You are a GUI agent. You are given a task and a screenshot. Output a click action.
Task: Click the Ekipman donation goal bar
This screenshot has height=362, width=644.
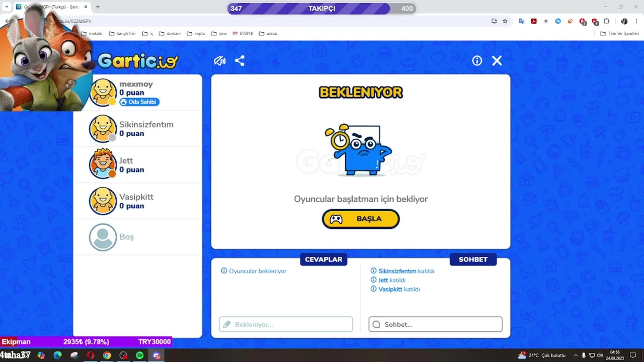[86, 342]
